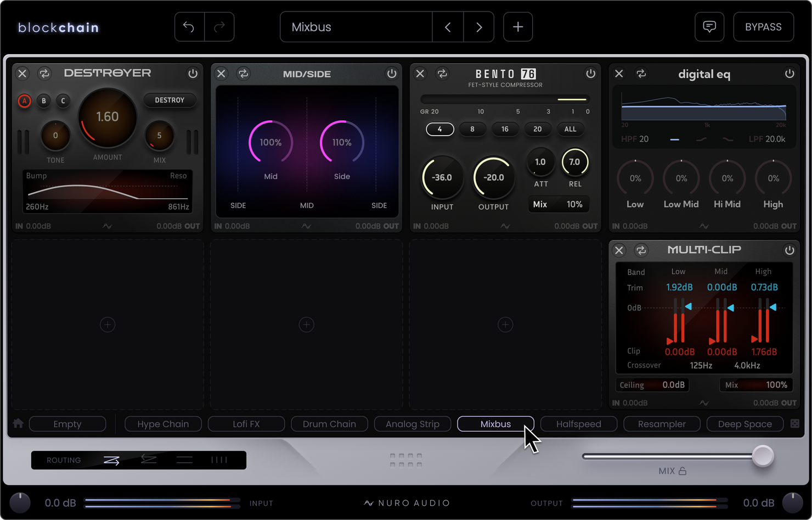Add a module in second empty slot

(x=306, y=325)
